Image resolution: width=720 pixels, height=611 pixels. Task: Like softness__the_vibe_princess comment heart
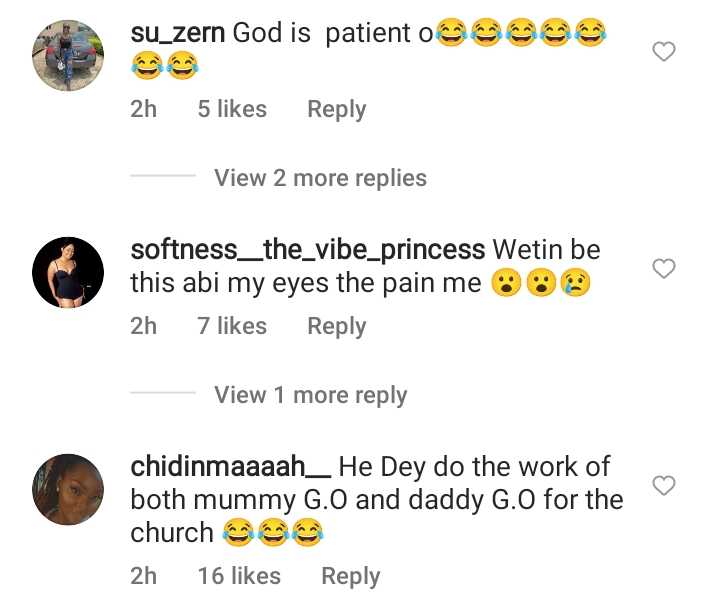click(x=664, y=268)
